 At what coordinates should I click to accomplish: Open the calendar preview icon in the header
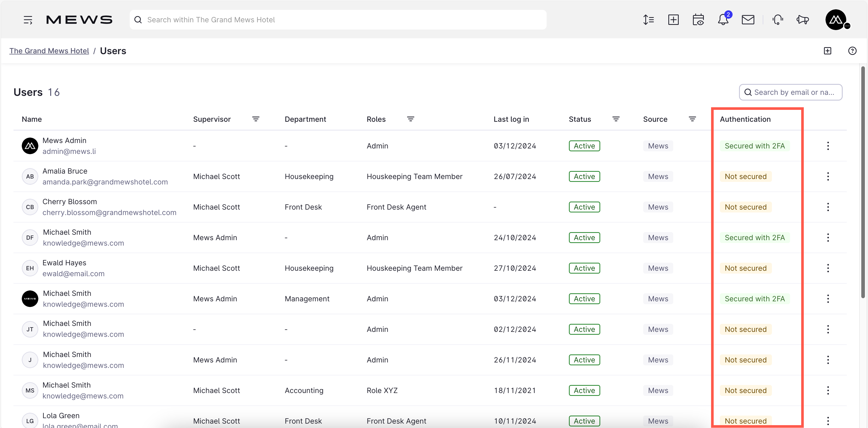[698, 19]
